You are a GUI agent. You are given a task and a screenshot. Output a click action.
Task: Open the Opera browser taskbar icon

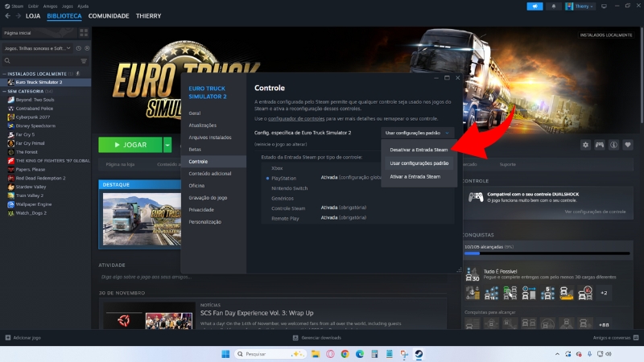tap(330, 354)
